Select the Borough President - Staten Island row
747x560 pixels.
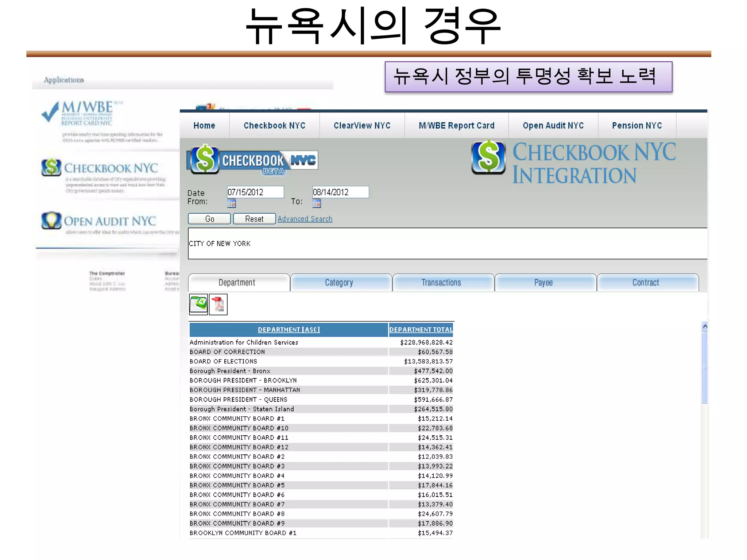tap(321, 409)
